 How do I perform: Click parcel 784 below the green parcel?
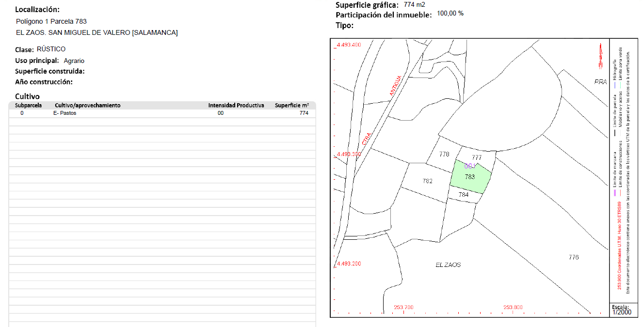[x=464, y=195]
